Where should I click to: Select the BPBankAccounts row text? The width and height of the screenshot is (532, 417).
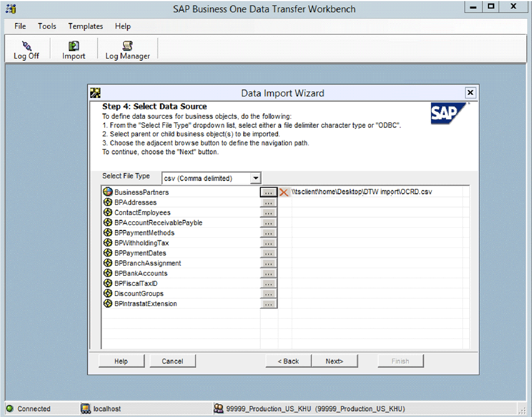pyautogui.click(x=141, y=273)
